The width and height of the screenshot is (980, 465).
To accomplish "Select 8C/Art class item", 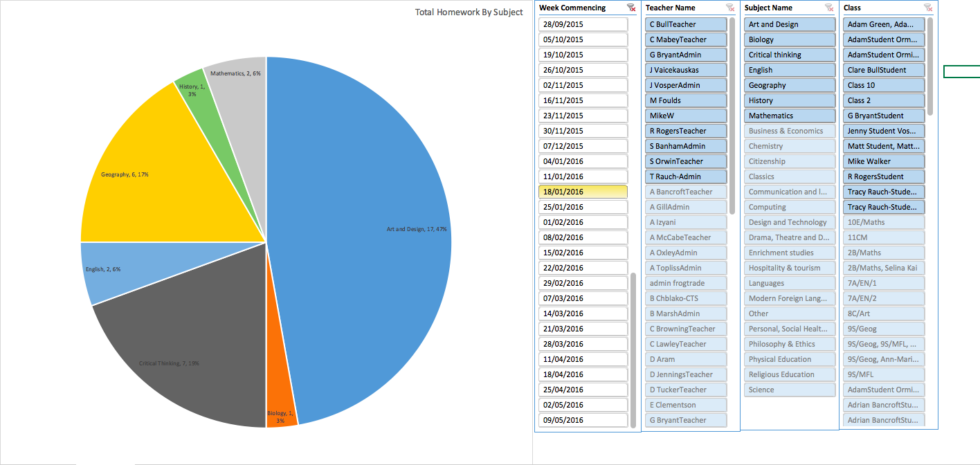I will tap(884, 313).
